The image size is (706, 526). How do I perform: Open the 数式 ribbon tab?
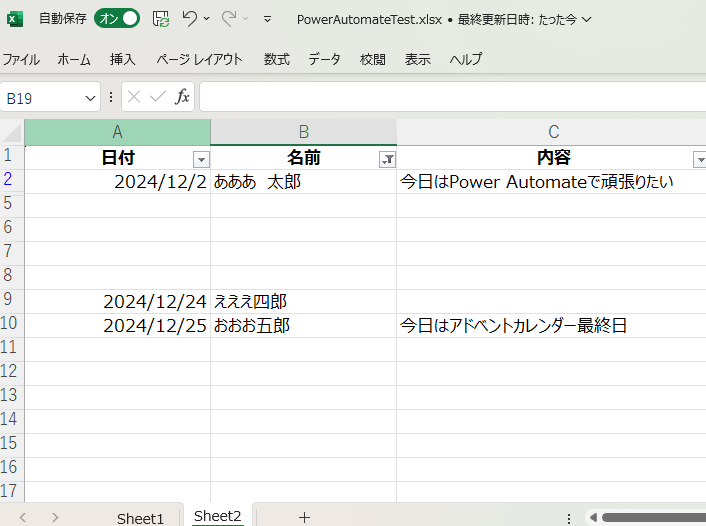click(x=276, y=59)
